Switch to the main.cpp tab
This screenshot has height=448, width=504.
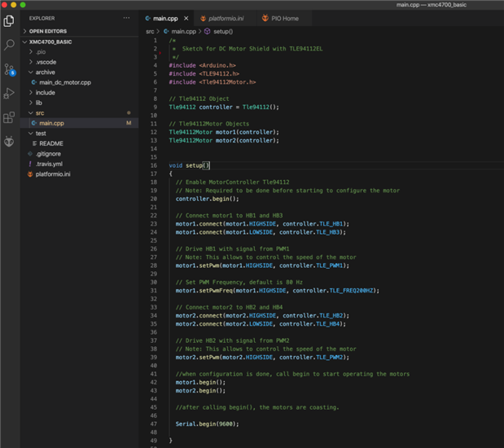pyautogui.click(x=165, y=19)
